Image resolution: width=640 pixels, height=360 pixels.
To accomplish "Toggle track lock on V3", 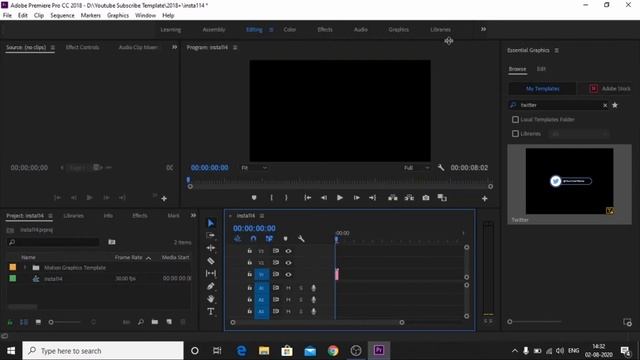I will point(249,251).
